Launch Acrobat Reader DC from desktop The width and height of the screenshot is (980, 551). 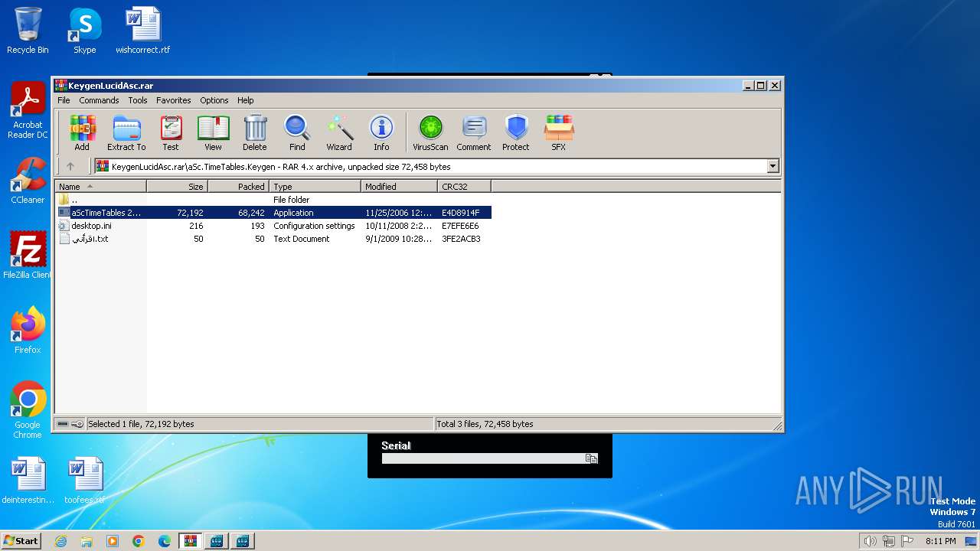28,111
